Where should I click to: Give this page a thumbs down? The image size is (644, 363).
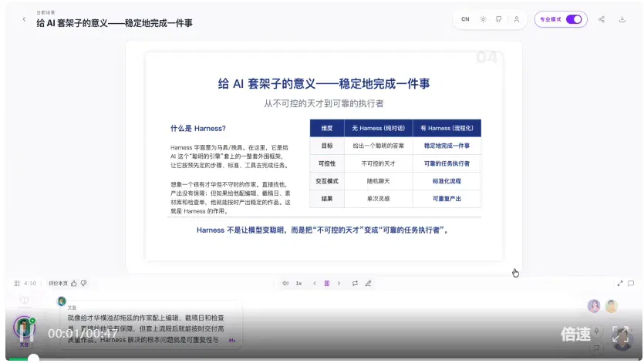click(84, 284)
